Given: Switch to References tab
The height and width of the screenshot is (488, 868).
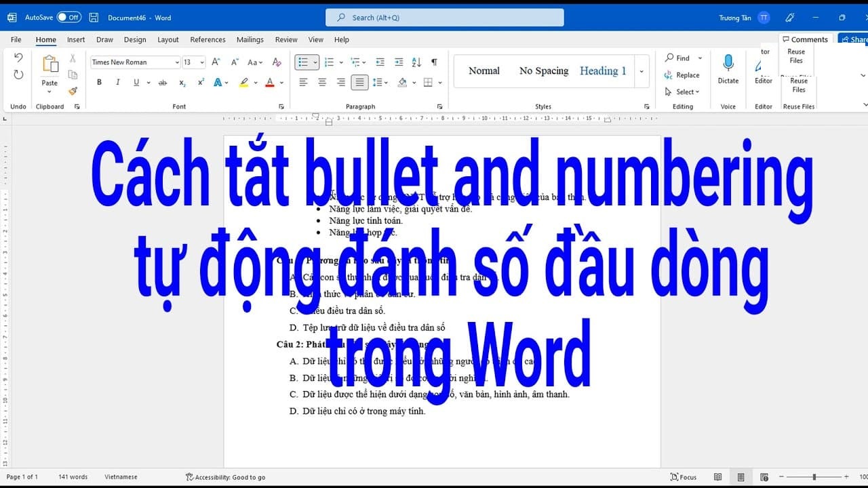Looking at the screenshot, I should click(208, 39).
